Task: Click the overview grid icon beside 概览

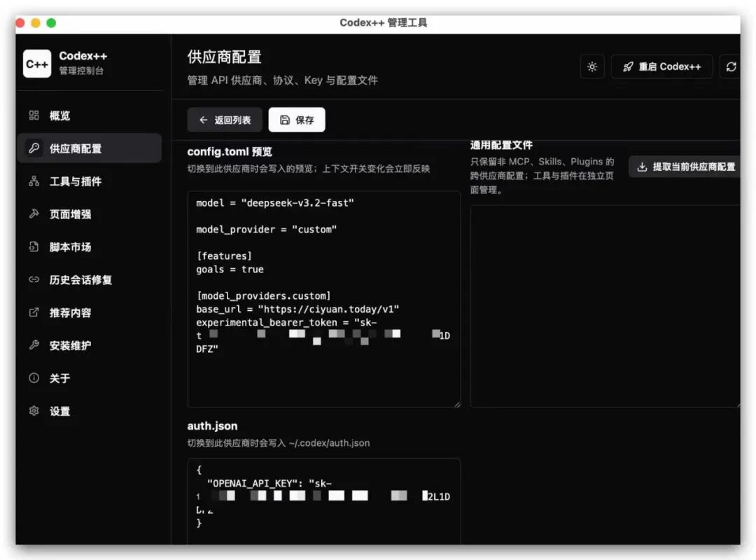Action: [34, 115]
